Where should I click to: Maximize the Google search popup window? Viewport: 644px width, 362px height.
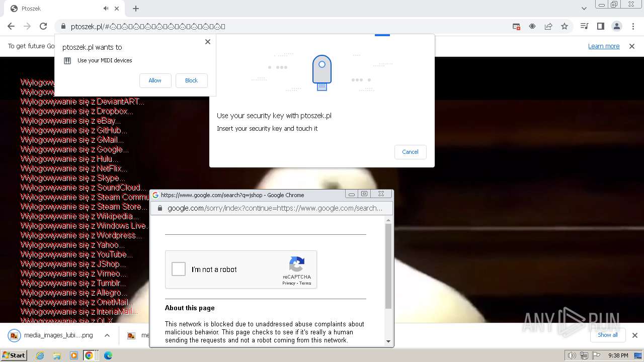click(x=364, y=194)
